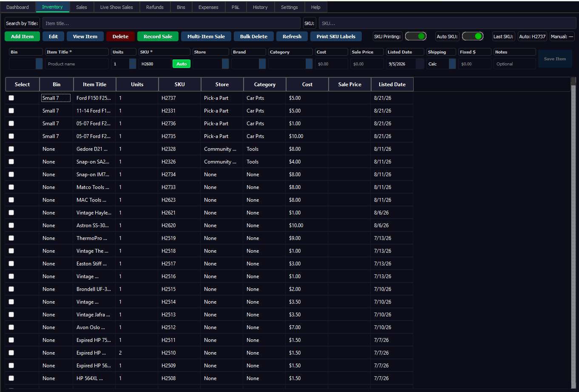Click the View Item button

[x=85, y=37]
